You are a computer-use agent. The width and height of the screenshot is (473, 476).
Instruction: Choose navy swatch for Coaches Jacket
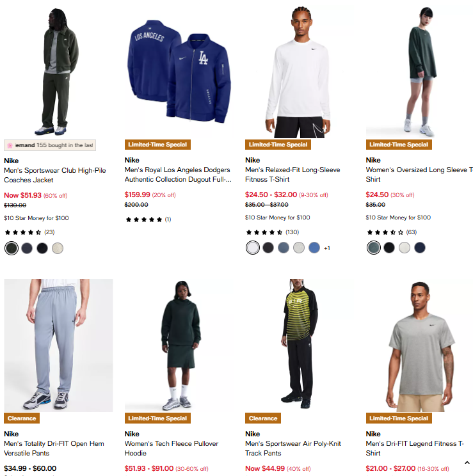27,248
